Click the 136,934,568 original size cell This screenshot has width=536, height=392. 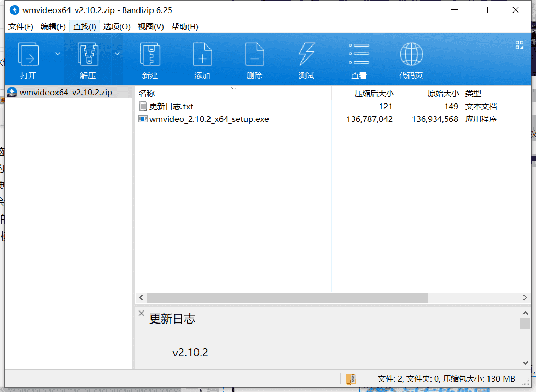(435, 119)
